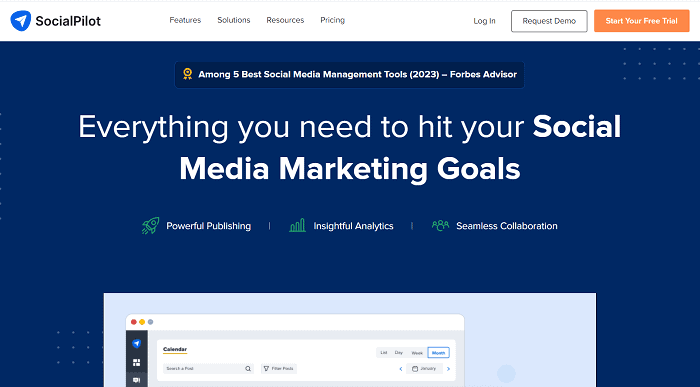
Task: Click the Log In link
Action: point(484,21)
